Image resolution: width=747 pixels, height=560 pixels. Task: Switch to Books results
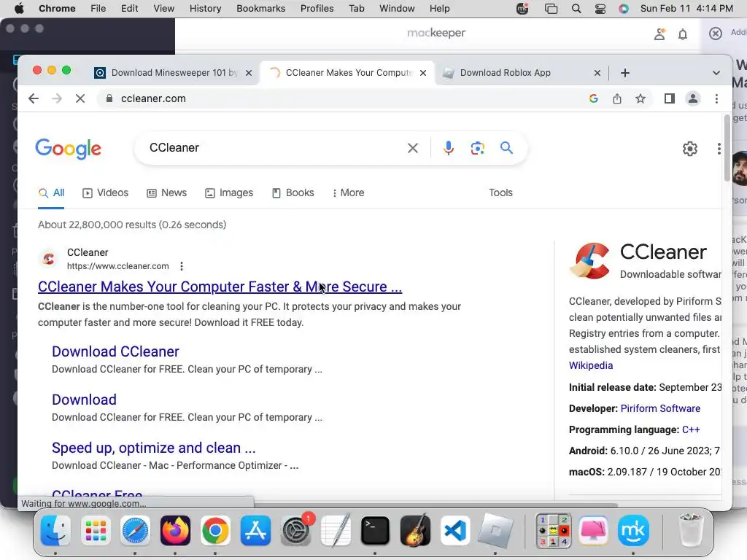click(293, 192)
